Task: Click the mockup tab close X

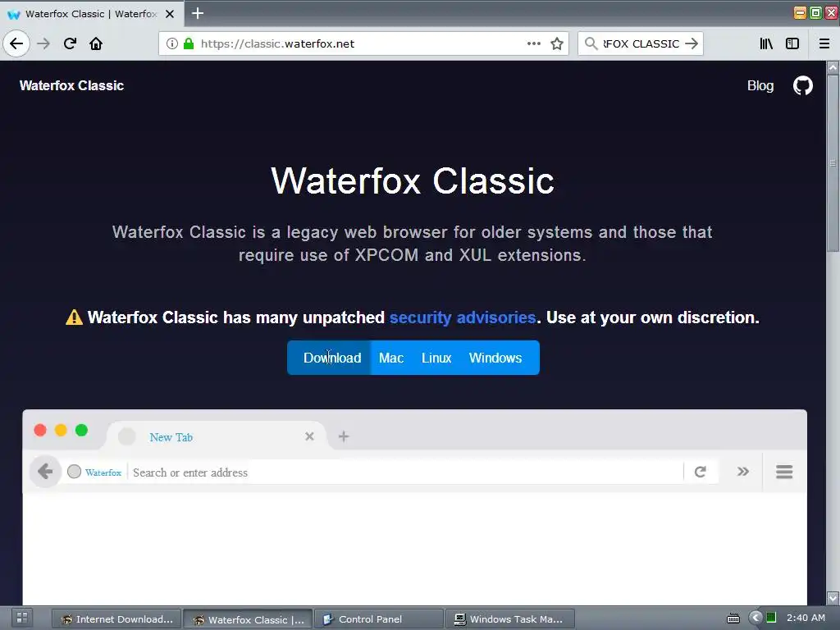Action: (309, 436)
